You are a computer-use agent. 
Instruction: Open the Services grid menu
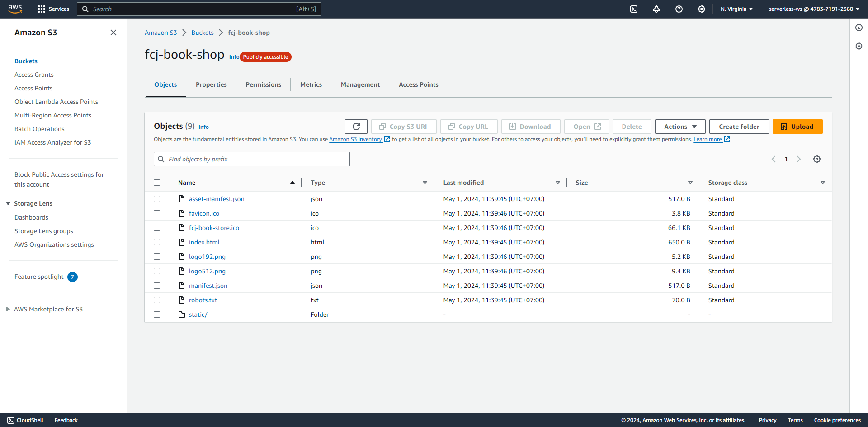click(53, 9)
